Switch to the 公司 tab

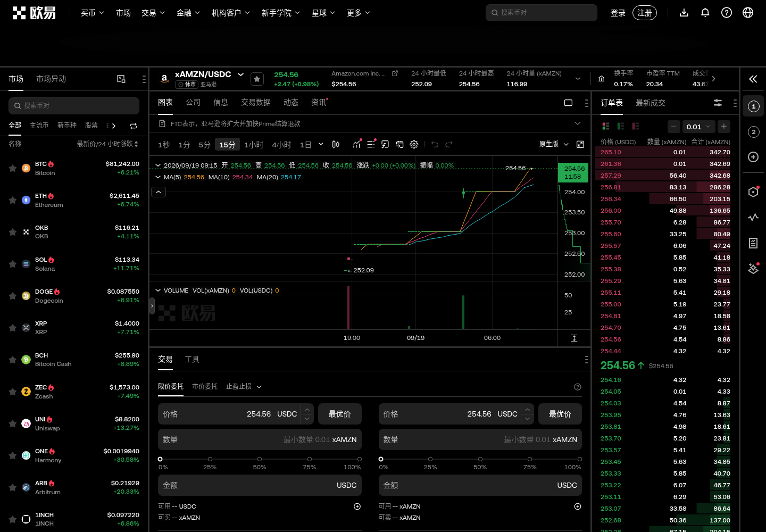(193, 102)
